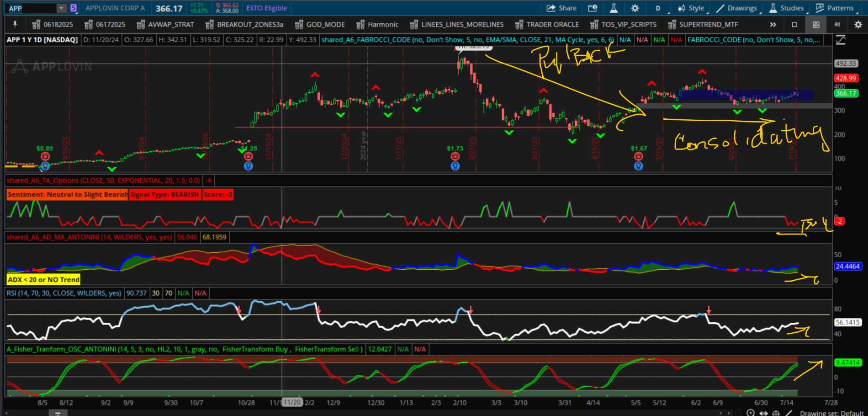Select TRADER ORACLE study set
This screenshot has width=868, height=416.
click(547, 25)
